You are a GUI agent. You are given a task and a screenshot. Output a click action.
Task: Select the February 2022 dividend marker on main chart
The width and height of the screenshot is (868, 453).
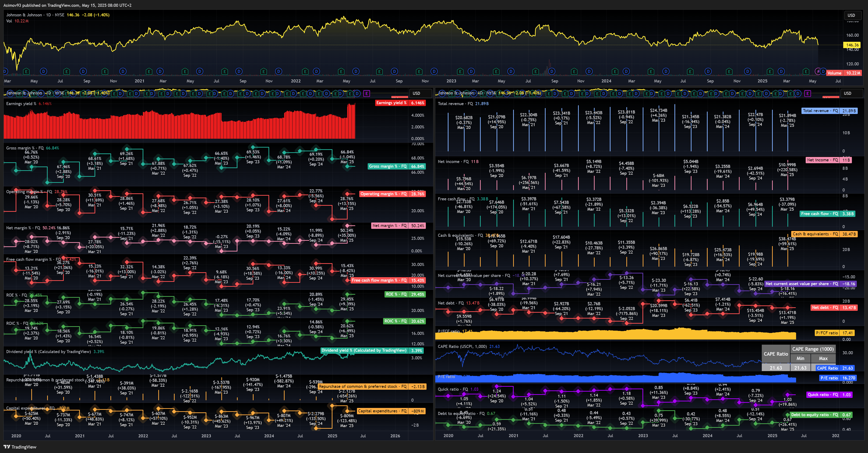[316, 71]
